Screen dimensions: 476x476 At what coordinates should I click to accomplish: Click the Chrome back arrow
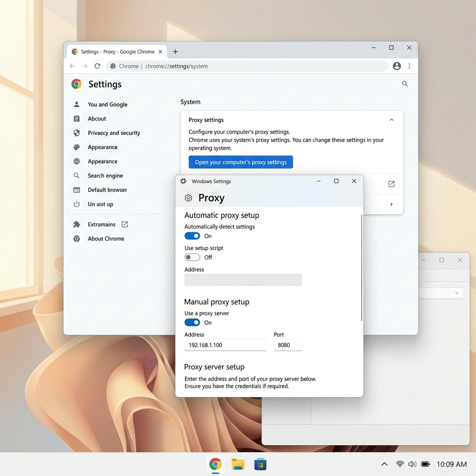click(72, 66)
